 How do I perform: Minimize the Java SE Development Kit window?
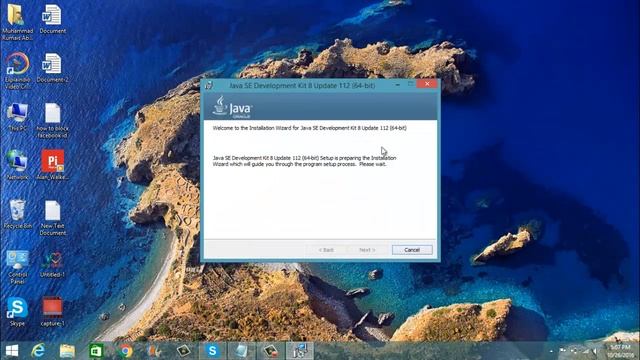398,84
